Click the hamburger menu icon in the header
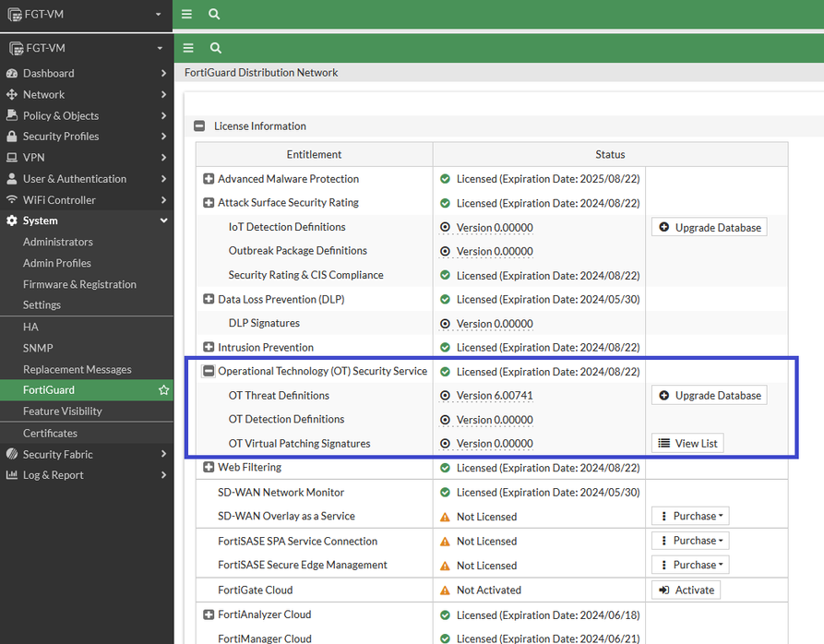This screenshot has height=644, width=824. pos(188,48)
